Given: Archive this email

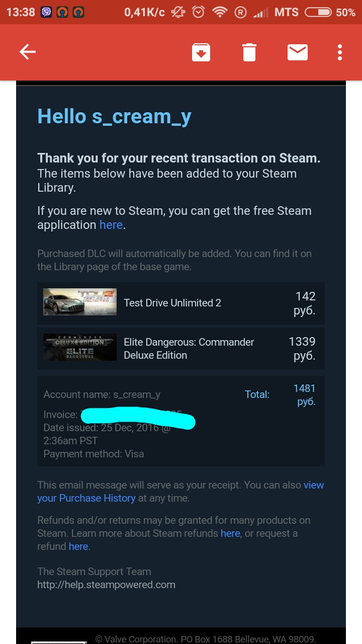Looking at the screenshot, I should (x=201, y=52).
